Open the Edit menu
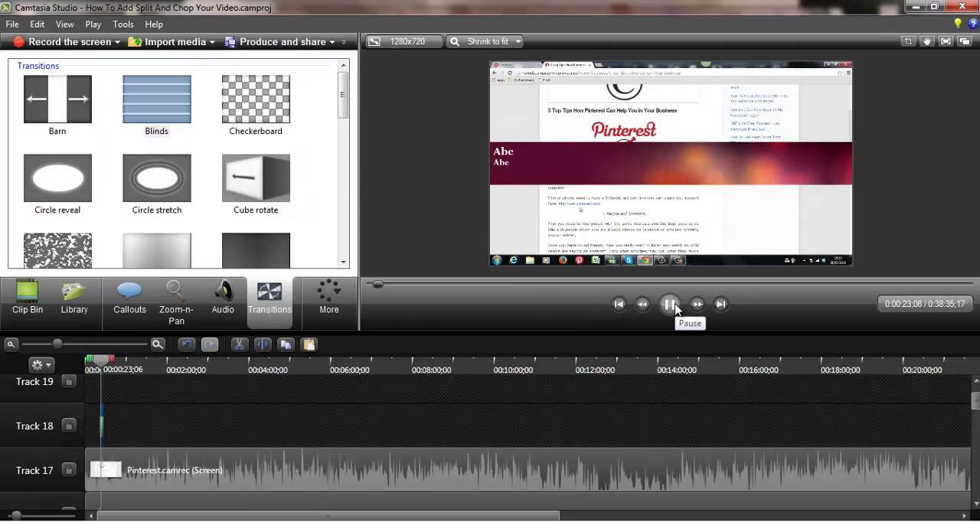The height and width of the screenshot is (522, 980). tap(38, 24)
